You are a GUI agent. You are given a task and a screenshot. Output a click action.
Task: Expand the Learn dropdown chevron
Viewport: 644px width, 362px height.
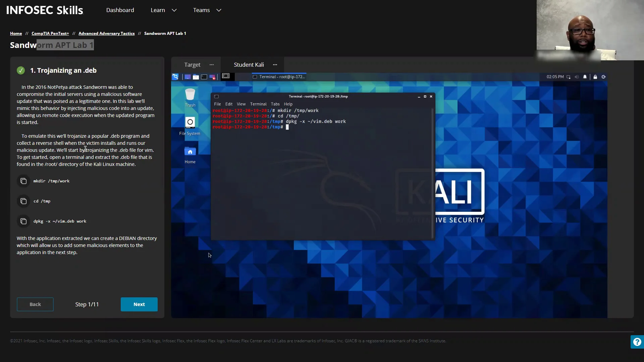click(x=174, y=10)
